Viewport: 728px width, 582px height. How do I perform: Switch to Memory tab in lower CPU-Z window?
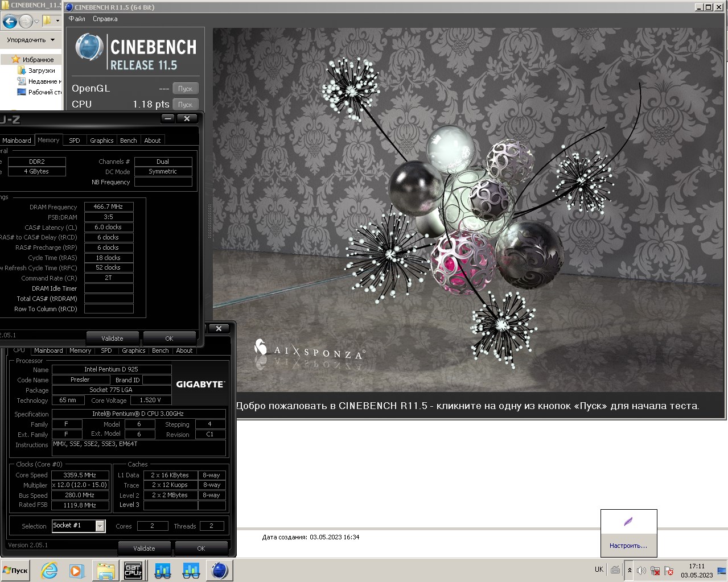coord(80,350)
